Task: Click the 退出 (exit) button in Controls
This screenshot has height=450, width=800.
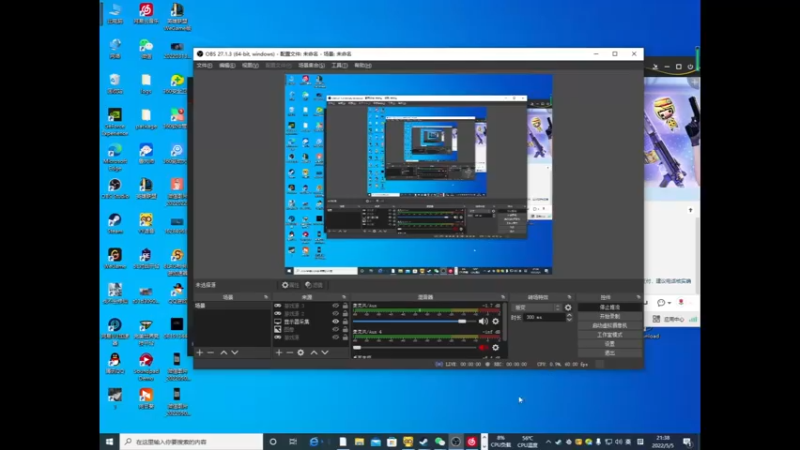Action: tap(609, 353)
